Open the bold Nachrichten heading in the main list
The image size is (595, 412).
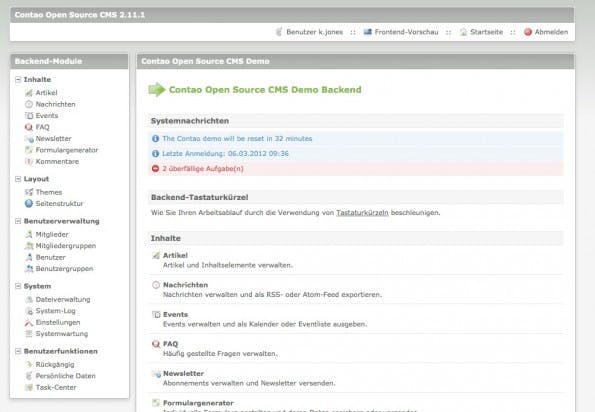pyautogui.click(x=186, y=285)
